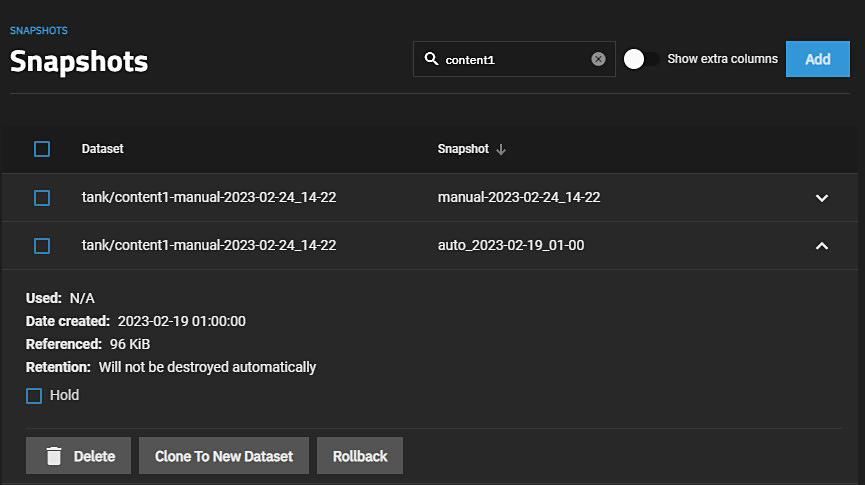
Task: Enable the Hold checkbox
Action: [34, 396]
